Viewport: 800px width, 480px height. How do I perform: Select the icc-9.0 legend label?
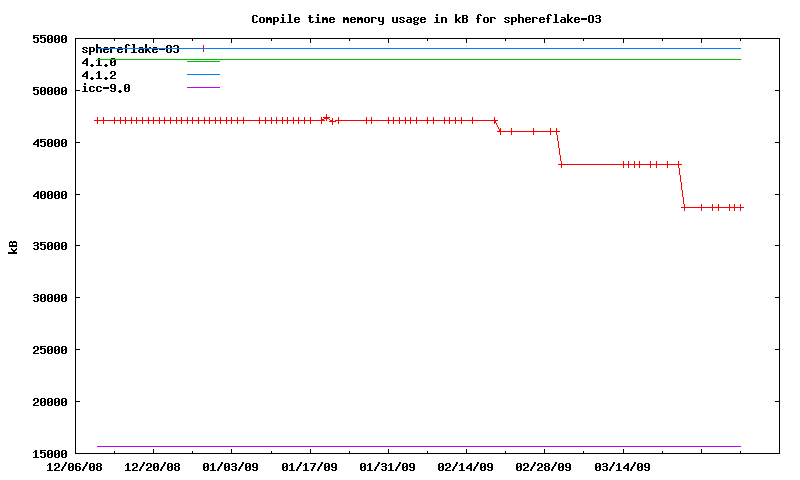point(106,88)
